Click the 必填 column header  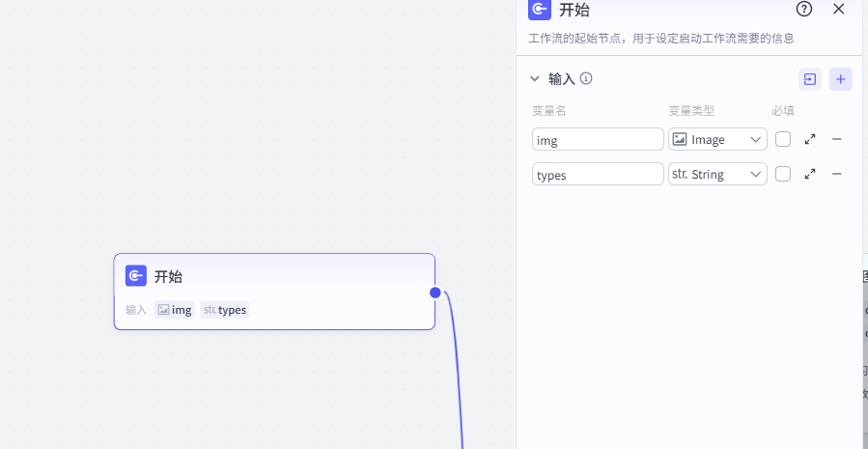(783, 111)
